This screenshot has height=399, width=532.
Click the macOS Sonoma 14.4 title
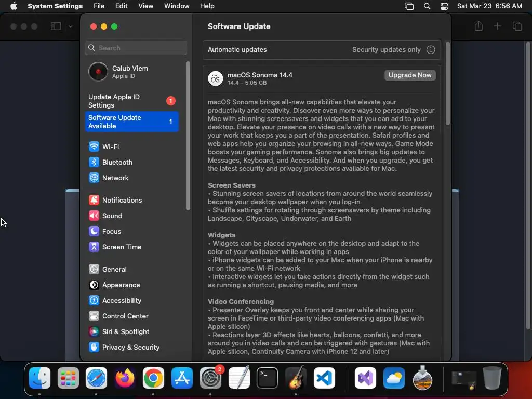pyautogui.click(x=260, y=75)
